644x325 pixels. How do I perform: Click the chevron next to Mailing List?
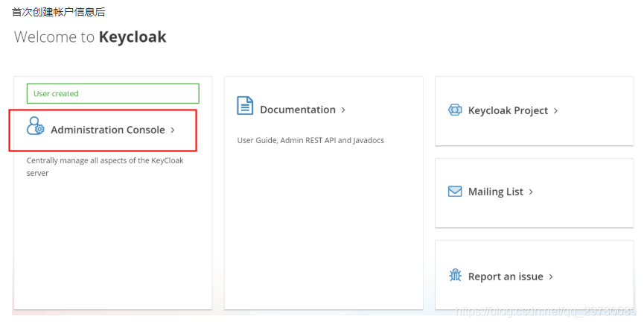[531, 192]
